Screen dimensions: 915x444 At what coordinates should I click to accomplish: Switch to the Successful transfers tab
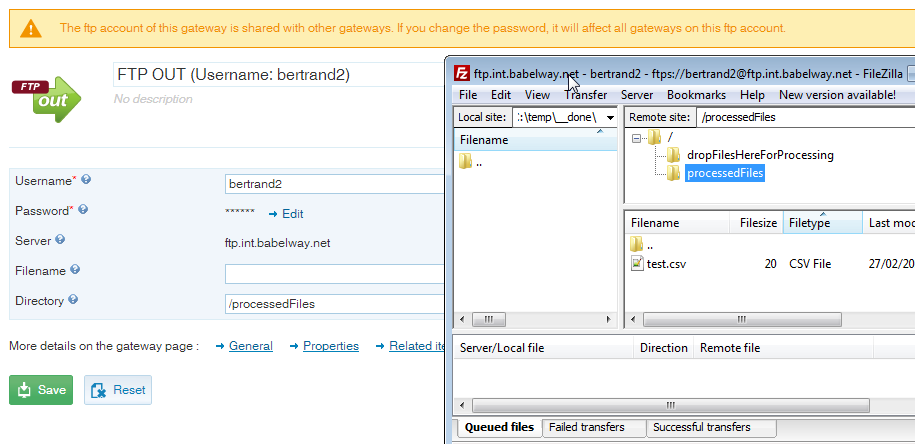click(711, 428)
